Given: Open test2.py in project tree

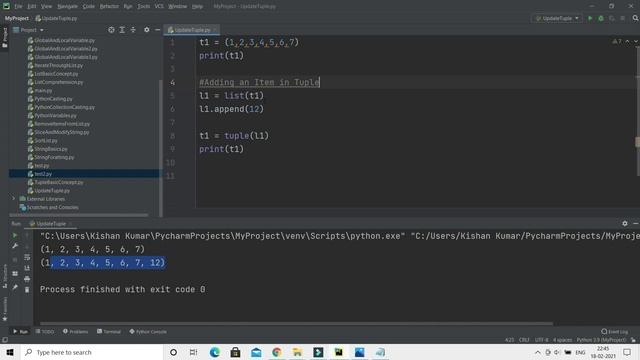Looking at the screenshot, I should pyautogui.click(x=43, y=174).
